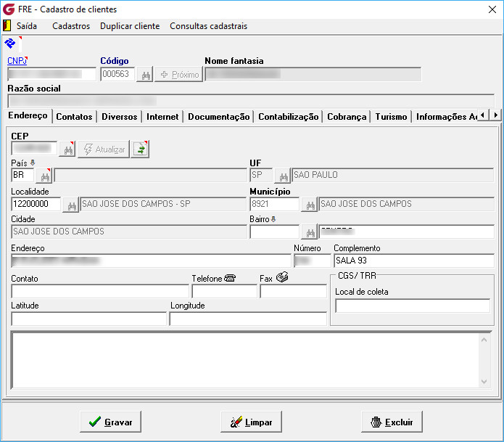
Task: Switch to the Diversos tab
Action: point(120,117)
